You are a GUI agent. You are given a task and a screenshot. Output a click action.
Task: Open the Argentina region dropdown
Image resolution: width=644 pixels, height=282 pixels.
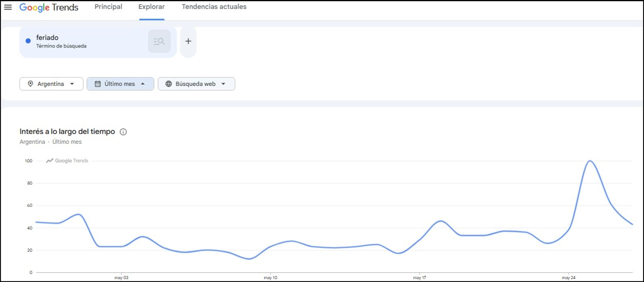(x=51, y=84)
